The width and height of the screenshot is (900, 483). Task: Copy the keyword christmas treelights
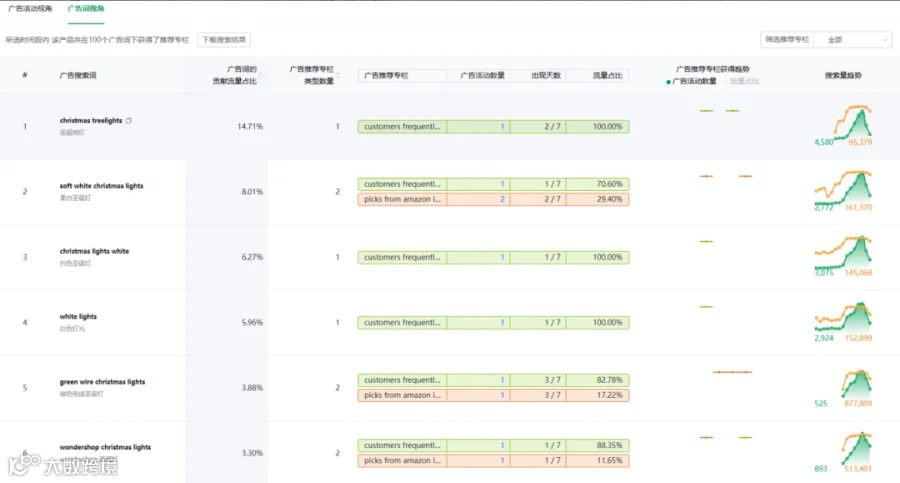coord(129,121)
